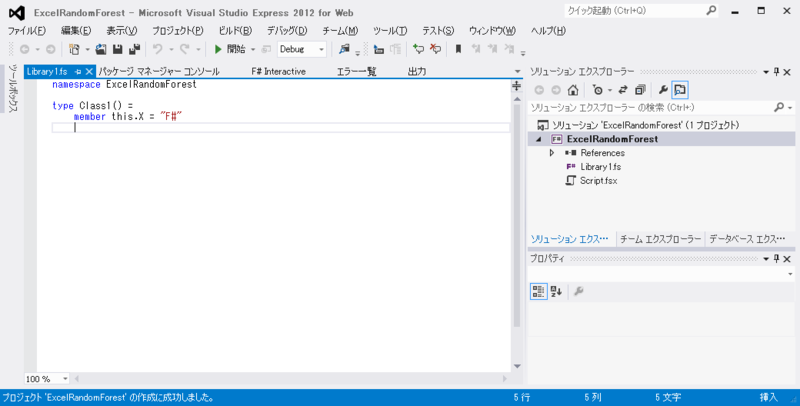Switch to パッケージ マネージャー コンソール tab
The height and width of the screenshot is (406, 800).
coord(159,71)
